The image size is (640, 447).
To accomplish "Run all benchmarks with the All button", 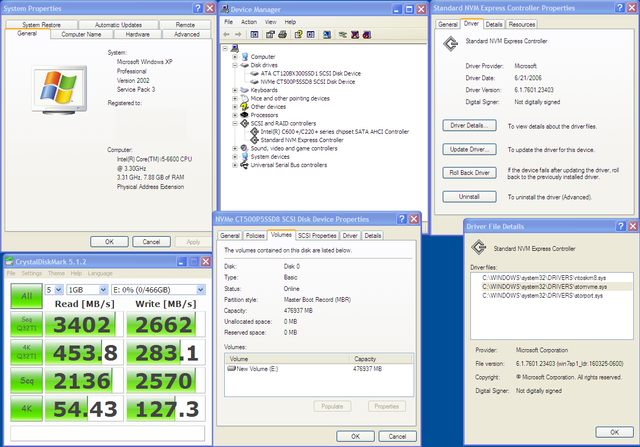I will tap(27, 296).
